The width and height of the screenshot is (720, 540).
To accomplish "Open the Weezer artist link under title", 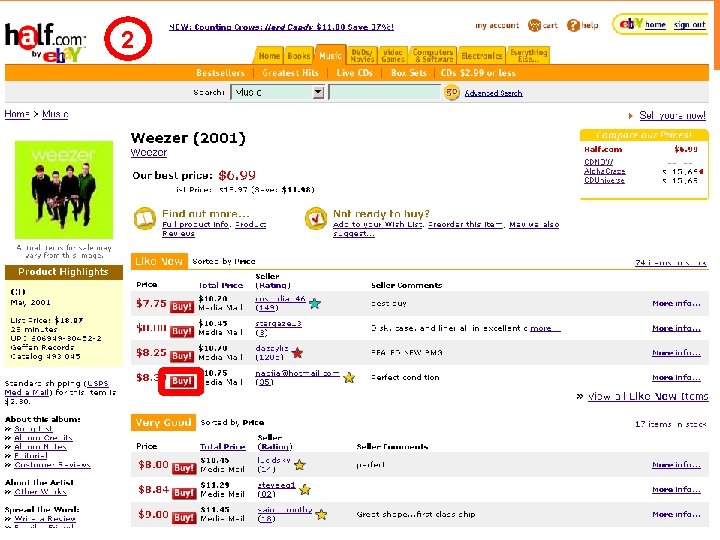I will pyautogui.click(x=149, y=152).
